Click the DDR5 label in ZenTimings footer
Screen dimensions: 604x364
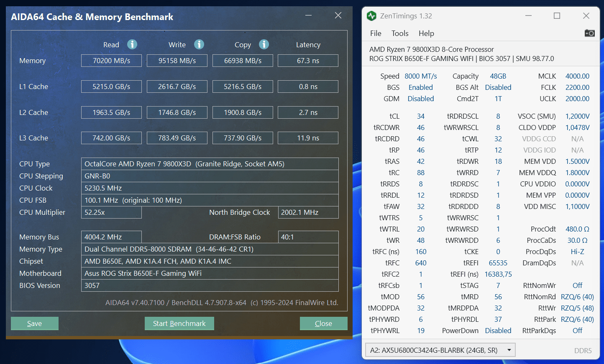(583, 351)
